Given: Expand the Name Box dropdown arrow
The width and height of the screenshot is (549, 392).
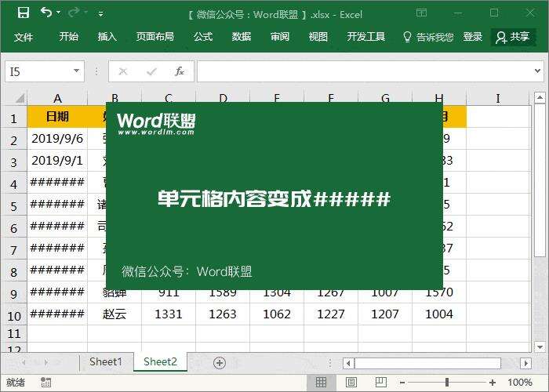Looking at the screenshot, I should click(77, 71).
